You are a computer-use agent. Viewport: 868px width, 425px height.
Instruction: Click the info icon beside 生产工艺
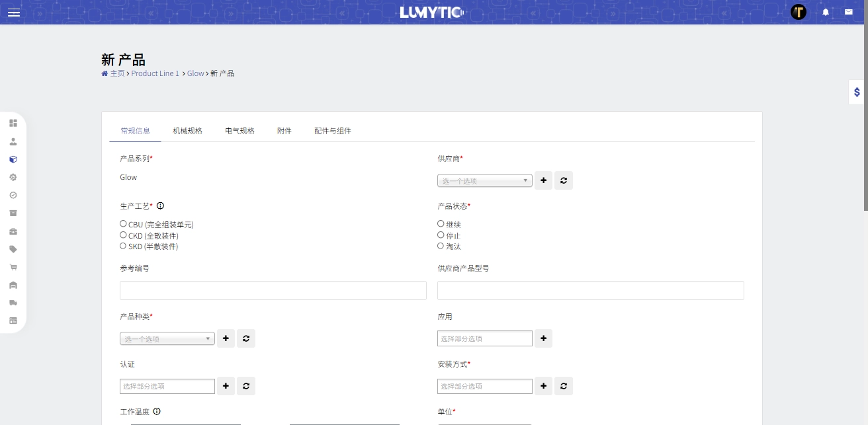160,206
